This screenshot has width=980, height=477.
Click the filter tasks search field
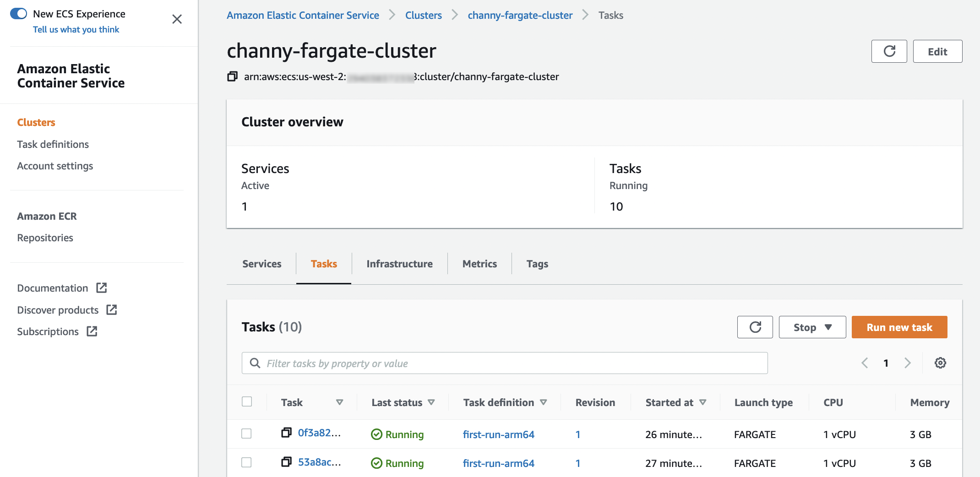(x=505, y=363)
